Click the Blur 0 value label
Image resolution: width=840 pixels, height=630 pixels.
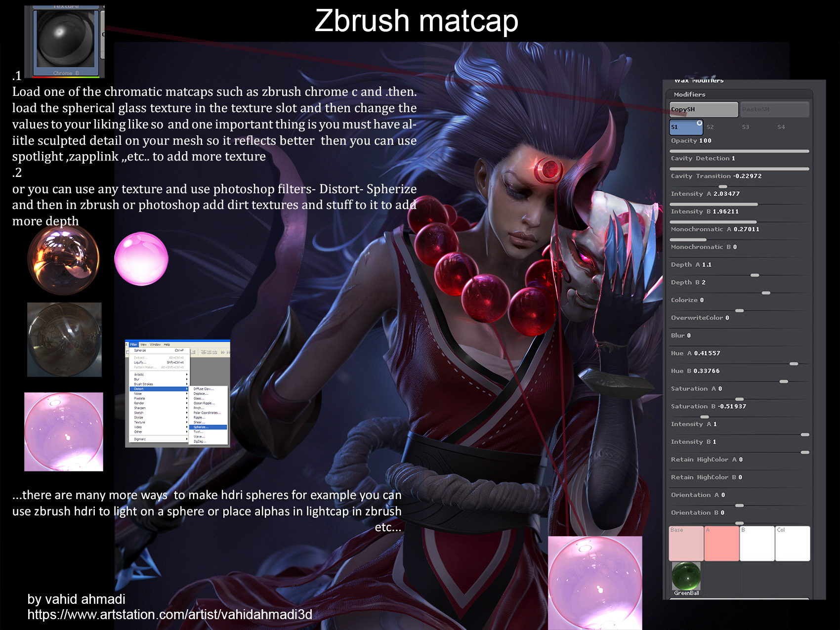click(x=680, y=336)
